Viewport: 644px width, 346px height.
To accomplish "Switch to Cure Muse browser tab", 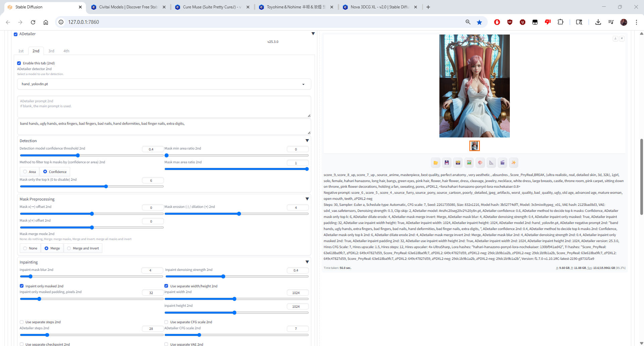I will [212, 7].
